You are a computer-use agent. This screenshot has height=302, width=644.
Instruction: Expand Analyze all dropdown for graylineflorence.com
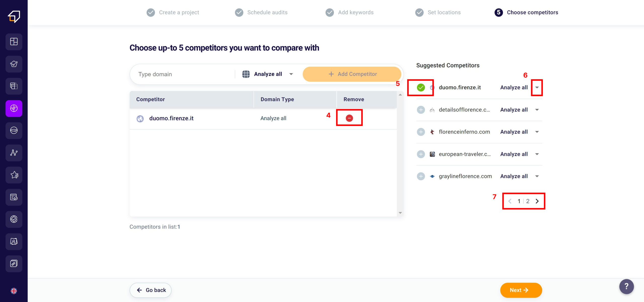pyautogui.click(x=537, y=176)
